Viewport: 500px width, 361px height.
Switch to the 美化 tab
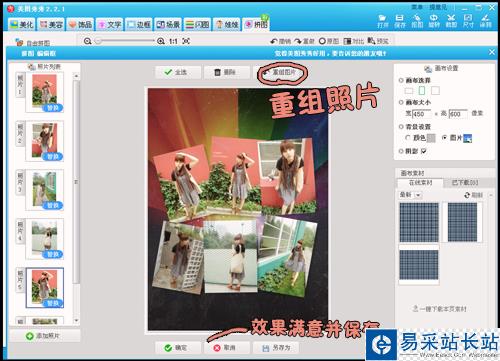click(x=22, y=24)
